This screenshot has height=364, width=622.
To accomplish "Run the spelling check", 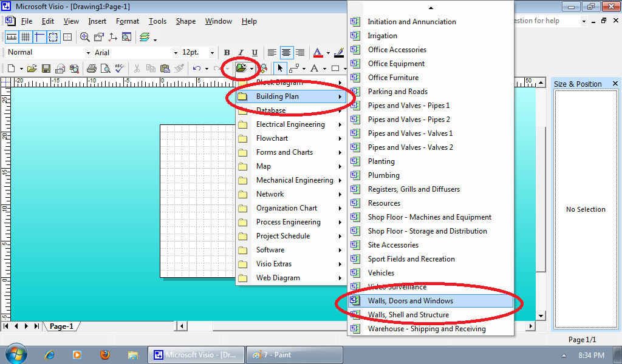I will click(120, 69).
